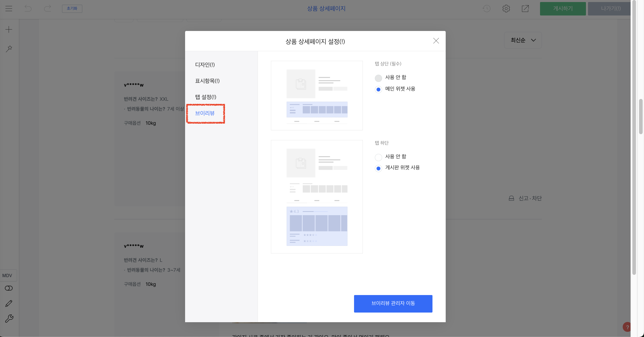Select 메인 위젯 사용 radio option
644x337 pixels.
(378, 89)
